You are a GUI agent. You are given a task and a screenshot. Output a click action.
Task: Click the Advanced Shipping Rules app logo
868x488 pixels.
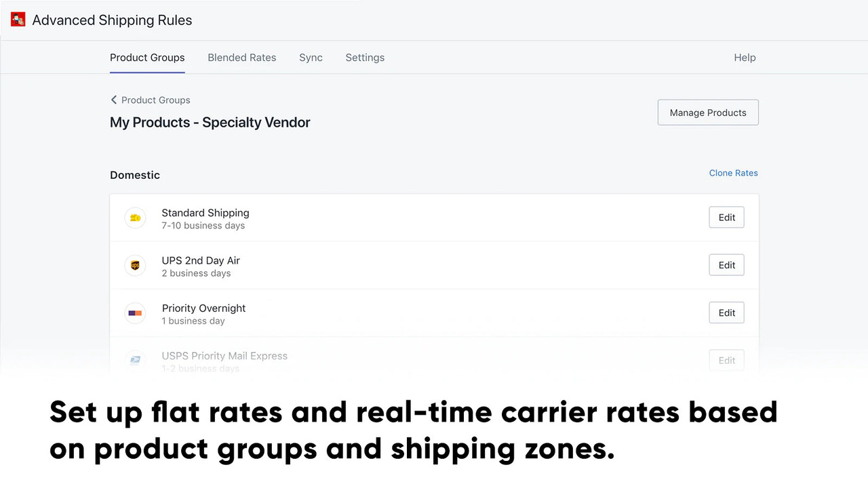point(18,19)
